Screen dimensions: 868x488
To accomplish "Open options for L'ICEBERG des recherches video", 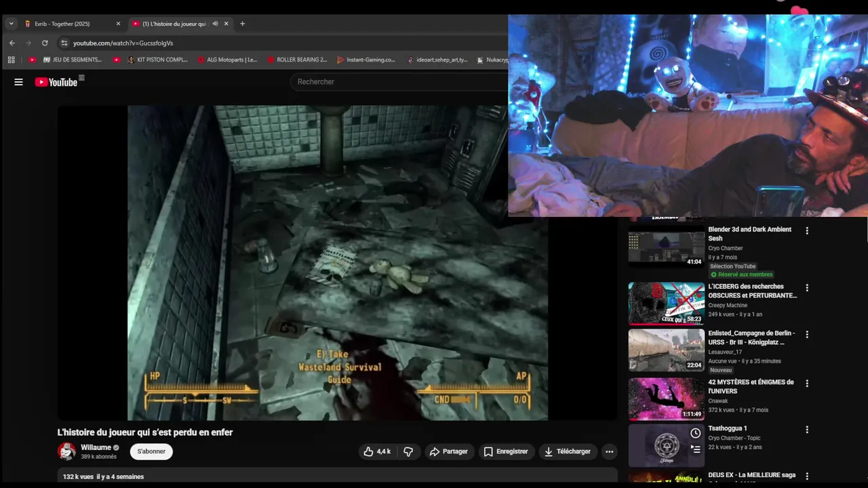I will click(x=807, y=288).
